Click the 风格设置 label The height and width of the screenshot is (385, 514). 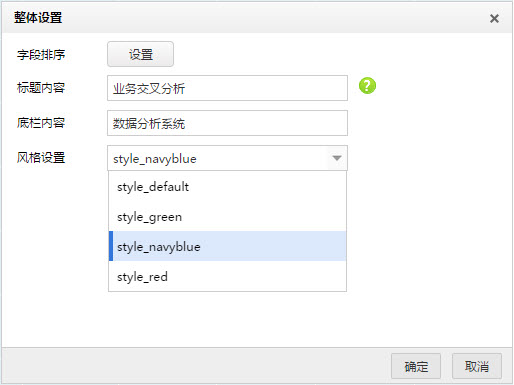41,157
